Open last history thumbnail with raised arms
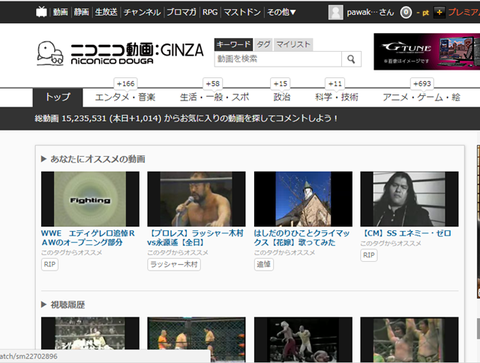480x363 pixels. (x=409, y=339)
